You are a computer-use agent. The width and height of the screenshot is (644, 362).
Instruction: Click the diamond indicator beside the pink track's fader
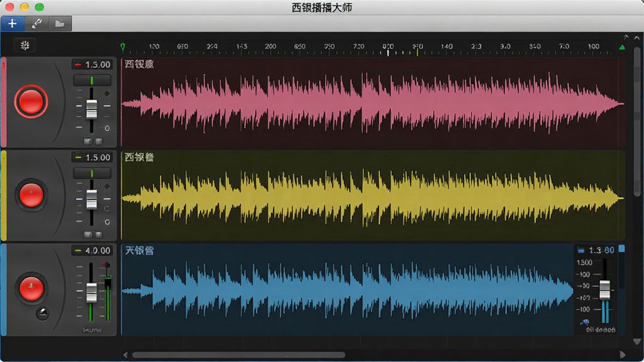[107, 94]
